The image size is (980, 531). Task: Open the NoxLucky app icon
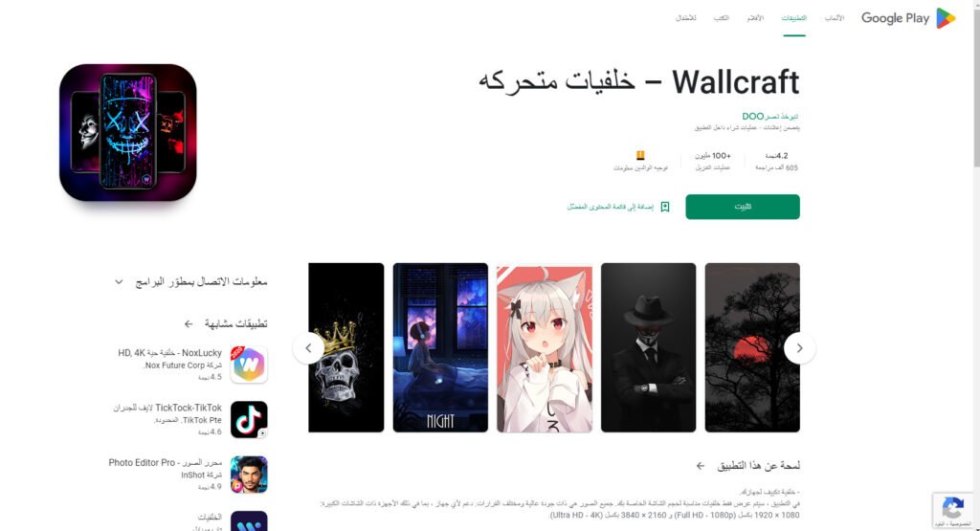pyautogui.click(x=249, y=365)
